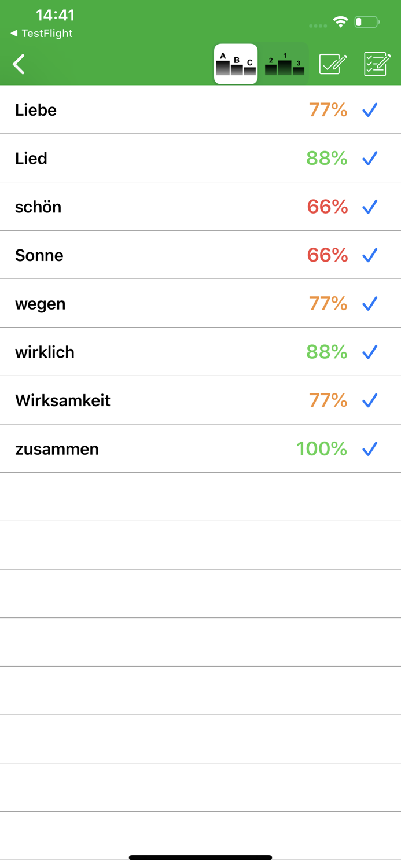
Task: Tap the checkmark next to Lied
Action: [369, 158]
